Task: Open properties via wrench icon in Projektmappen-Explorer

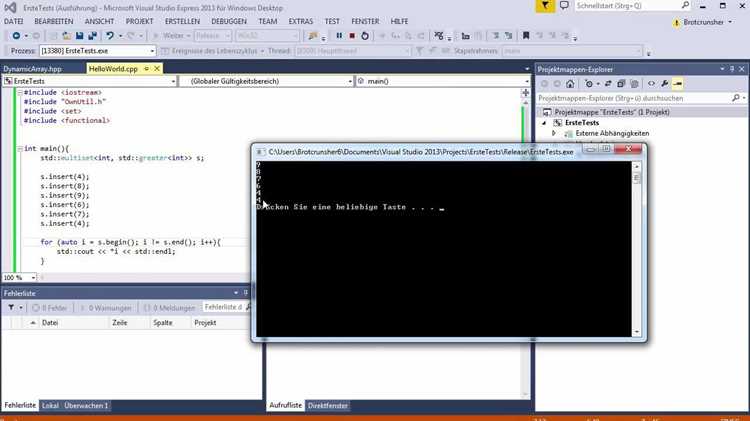Action: [664, 84]
